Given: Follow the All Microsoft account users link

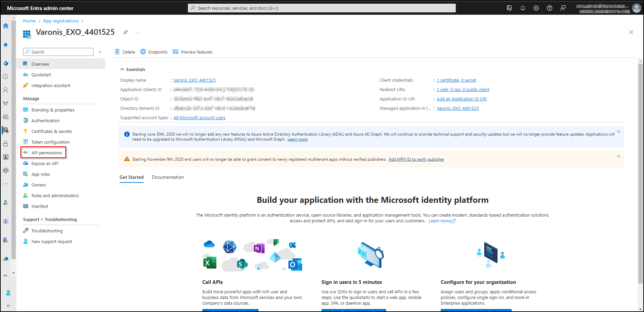Looking at the screenshot, I should tap(199, 118).
